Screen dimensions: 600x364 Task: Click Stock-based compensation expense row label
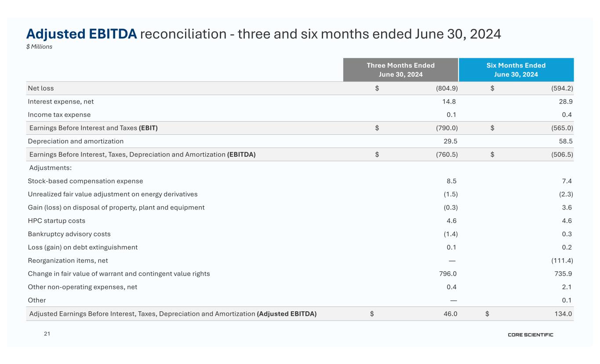coord(85,181)
